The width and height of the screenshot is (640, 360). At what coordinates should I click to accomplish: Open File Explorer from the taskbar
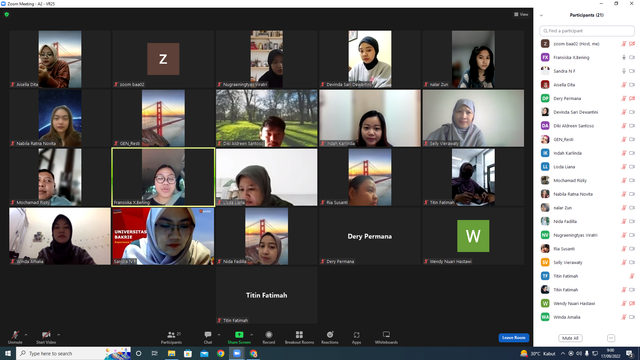(x=171, y=353)
